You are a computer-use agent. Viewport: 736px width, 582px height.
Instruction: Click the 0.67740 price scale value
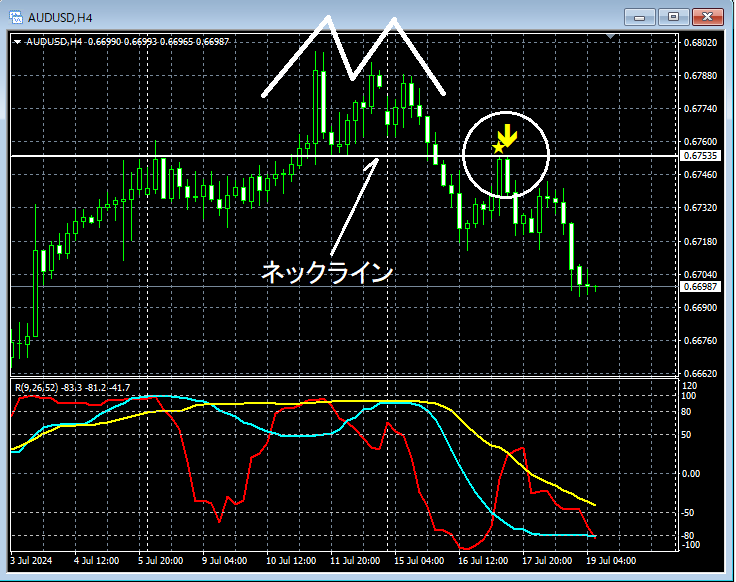pyautogui.click(x=700, y=108)
